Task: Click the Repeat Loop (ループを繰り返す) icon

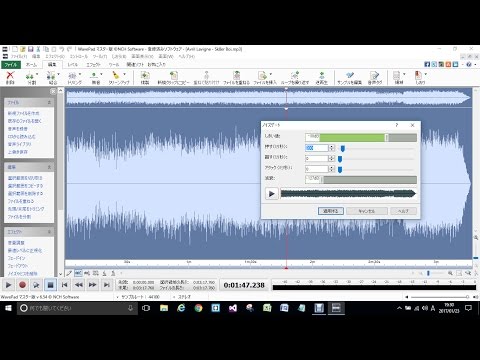Action: 295,78
